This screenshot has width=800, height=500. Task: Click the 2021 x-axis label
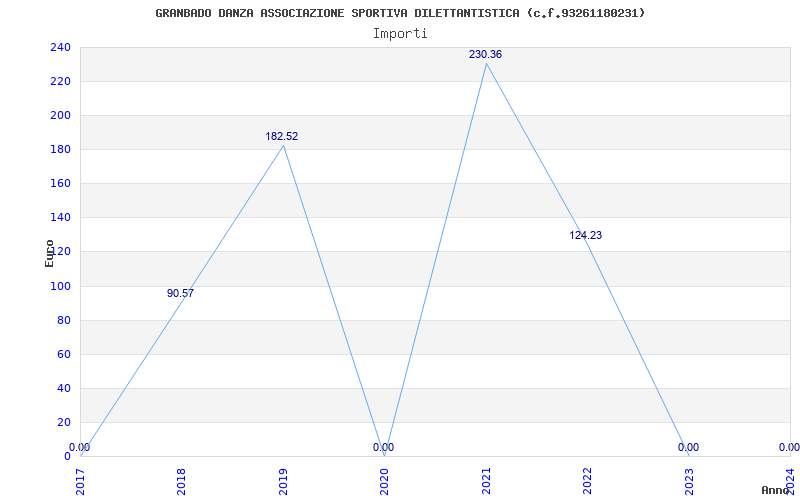pos(486,482)
